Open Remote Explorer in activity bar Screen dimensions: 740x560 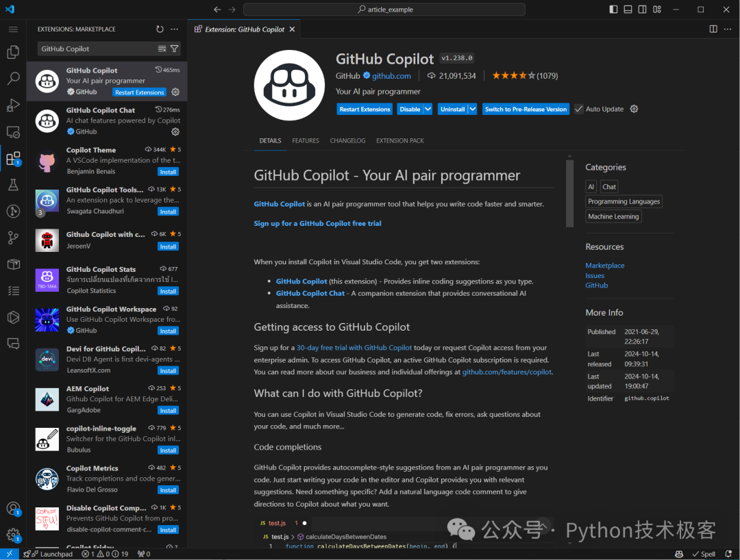tap(13, 131)
